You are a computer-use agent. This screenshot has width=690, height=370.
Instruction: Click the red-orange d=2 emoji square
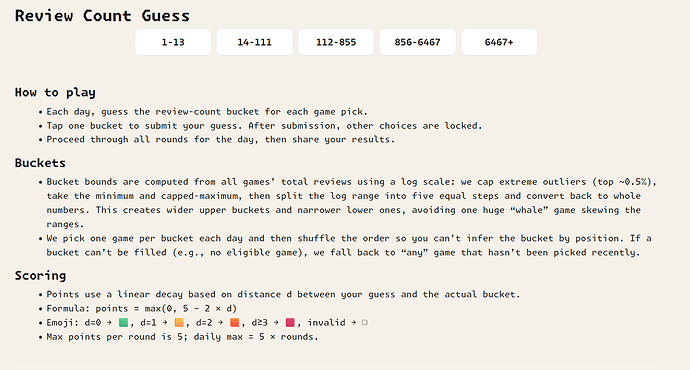click(235, 323)
